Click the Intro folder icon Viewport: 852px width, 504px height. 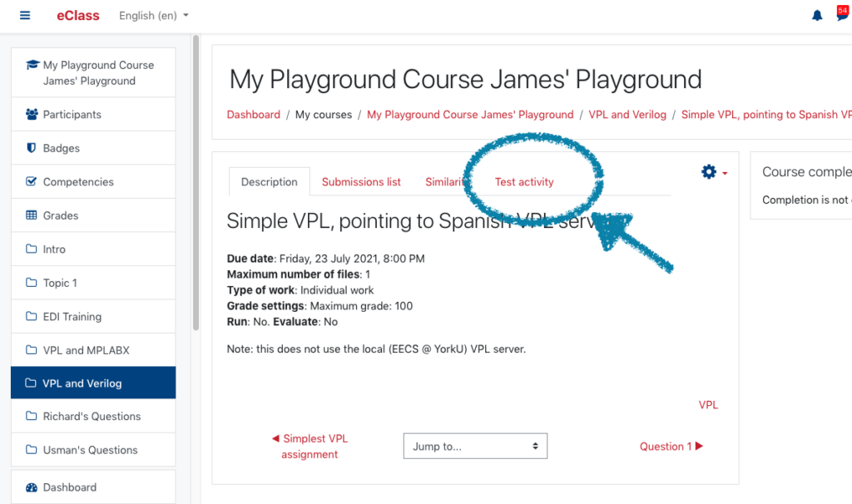coord(32,249)
